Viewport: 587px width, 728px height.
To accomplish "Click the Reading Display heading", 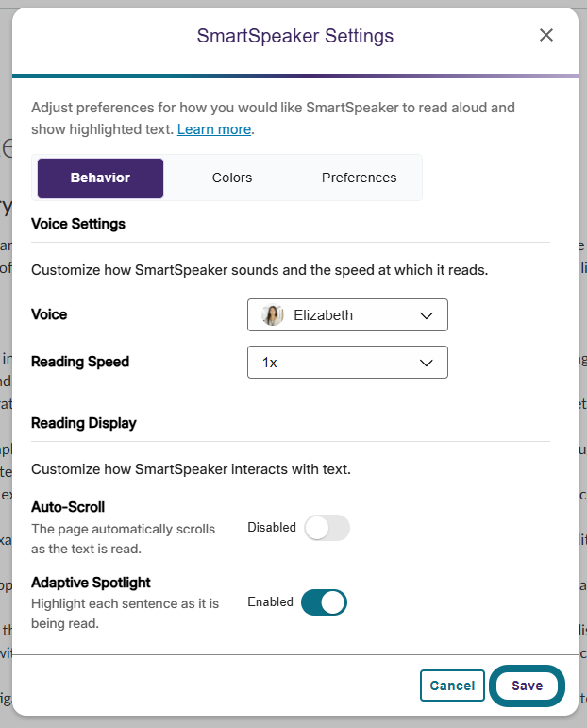I will click(84, 423).
